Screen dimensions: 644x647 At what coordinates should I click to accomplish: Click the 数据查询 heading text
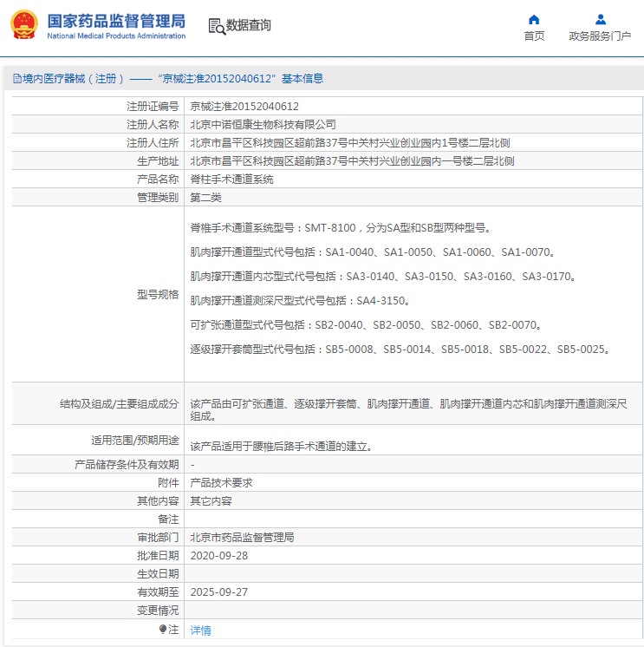click(248, 25)
